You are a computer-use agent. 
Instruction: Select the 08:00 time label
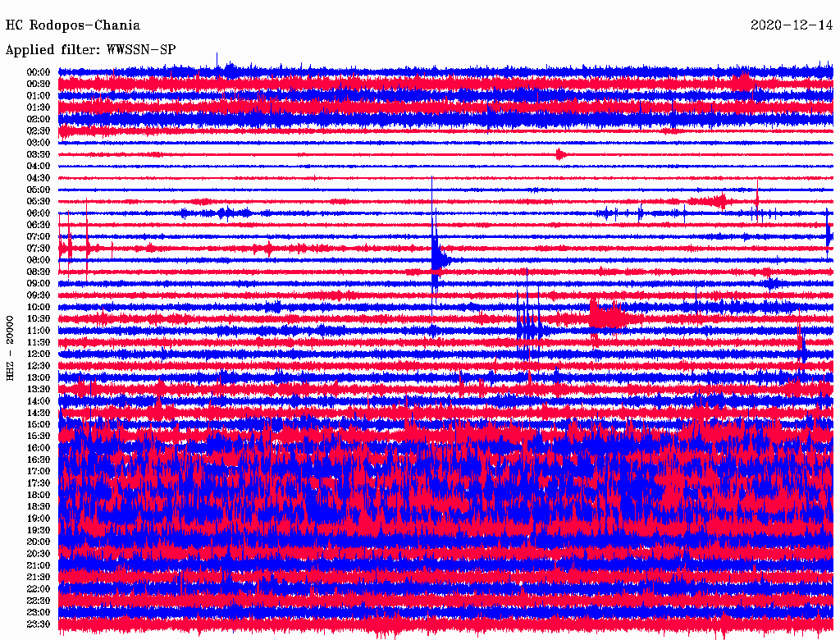(39, 260)
